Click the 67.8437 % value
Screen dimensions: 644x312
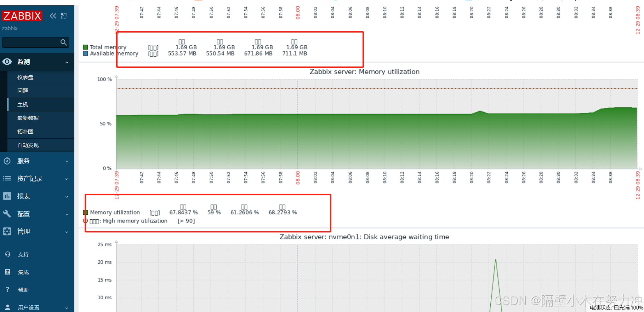tap(183, 213)
